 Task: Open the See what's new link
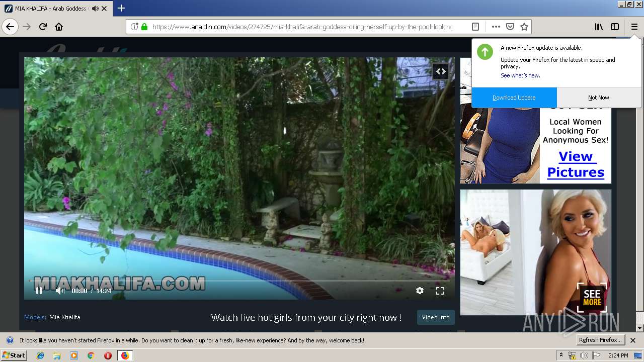520,75
